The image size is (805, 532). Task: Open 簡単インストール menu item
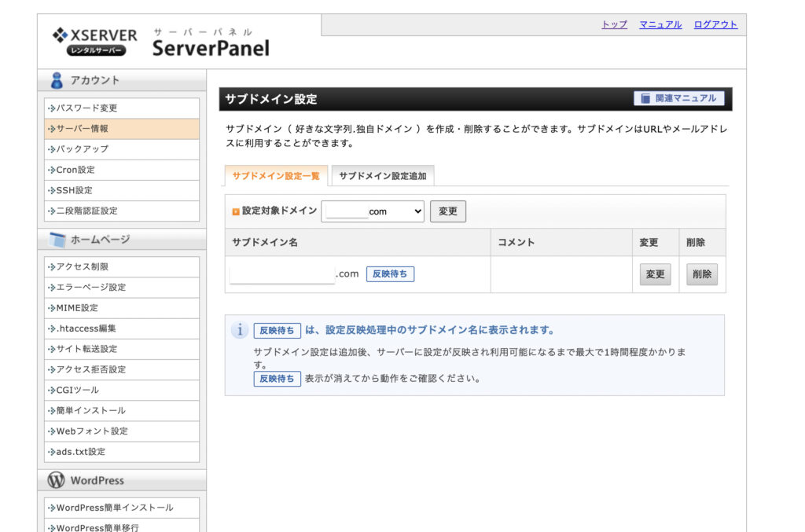(x=122, y=410)
